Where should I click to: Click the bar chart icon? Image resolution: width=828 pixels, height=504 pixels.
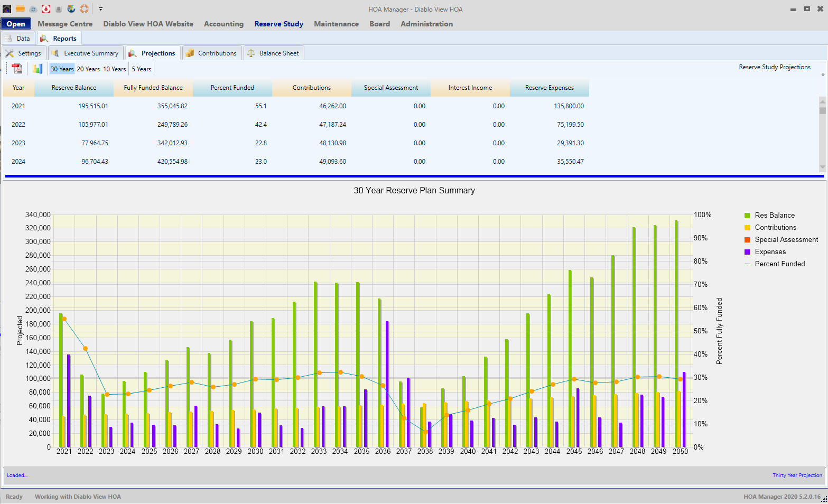tap(38, 69)
